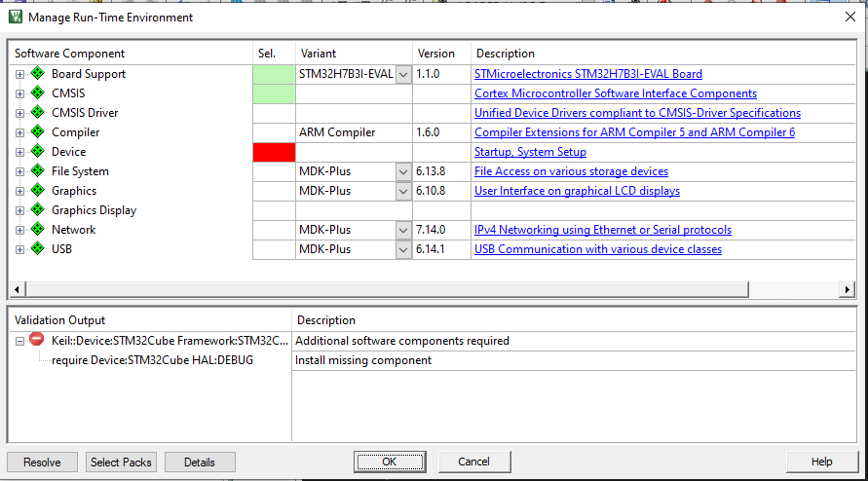Screen dimensions: 868x481
Task: Click the horizontal scrollbar thumb
Action: pos(387,289)
